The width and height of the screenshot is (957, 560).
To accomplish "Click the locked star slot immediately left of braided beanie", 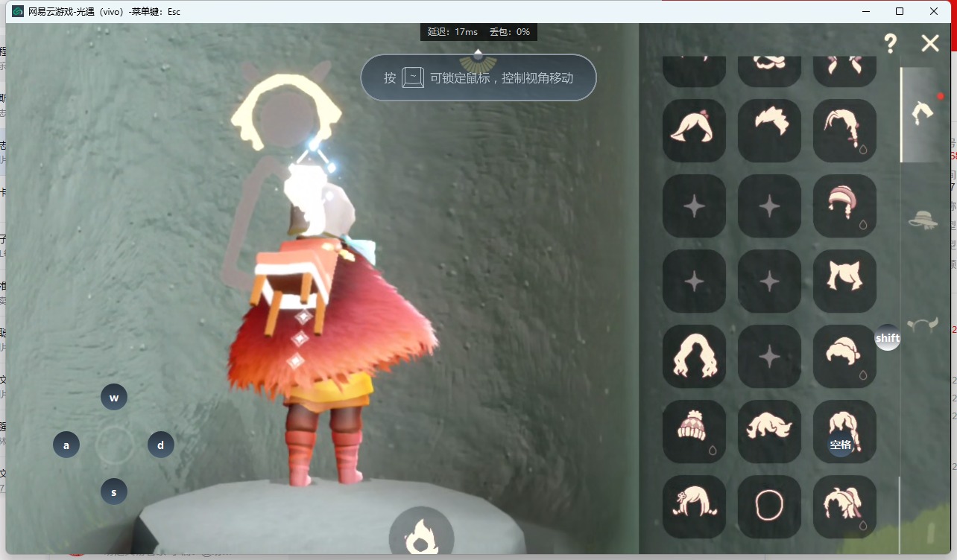I will [769, 206].
